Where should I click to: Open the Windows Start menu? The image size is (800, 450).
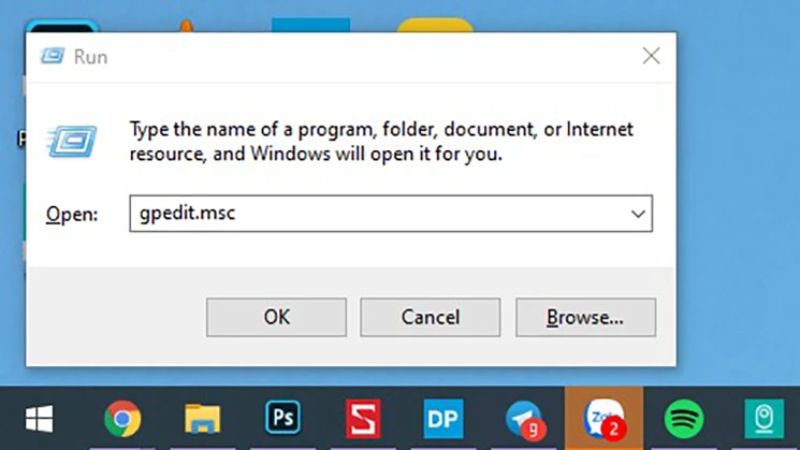(x=39, y=418)
